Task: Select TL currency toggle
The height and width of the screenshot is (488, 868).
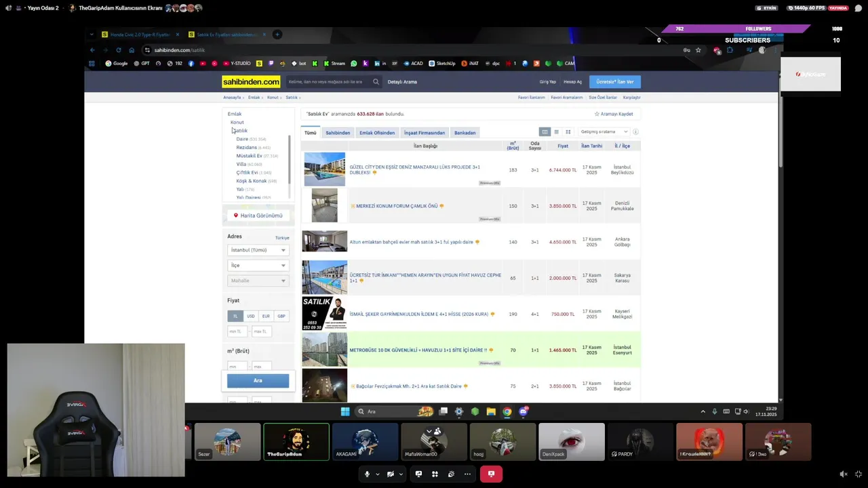Action: (235, 316)
